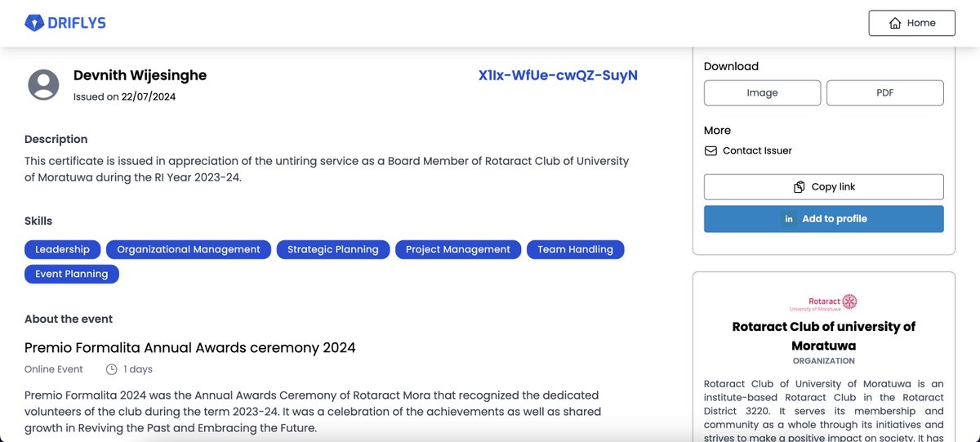This screenshot has height=442, width=980.
Task: Click the clock icon next to 1 days
Action: coord(112,369)
